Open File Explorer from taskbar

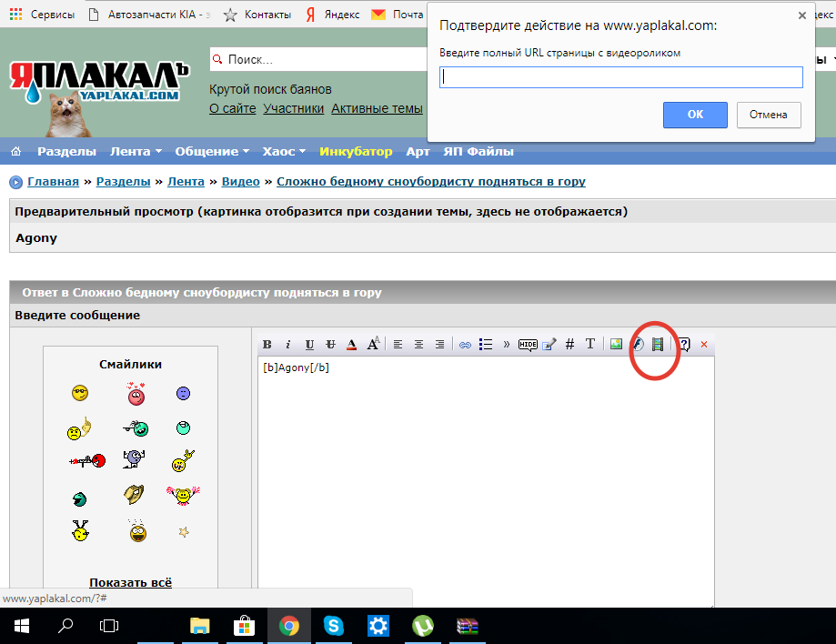(x=200, y=626)
